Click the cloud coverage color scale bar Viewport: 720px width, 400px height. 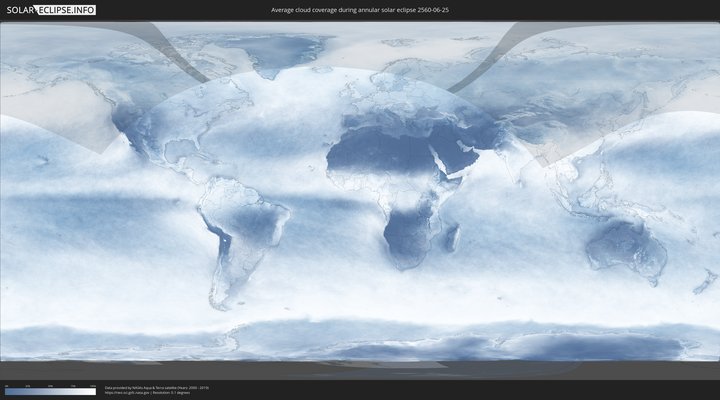coord(51,392)
